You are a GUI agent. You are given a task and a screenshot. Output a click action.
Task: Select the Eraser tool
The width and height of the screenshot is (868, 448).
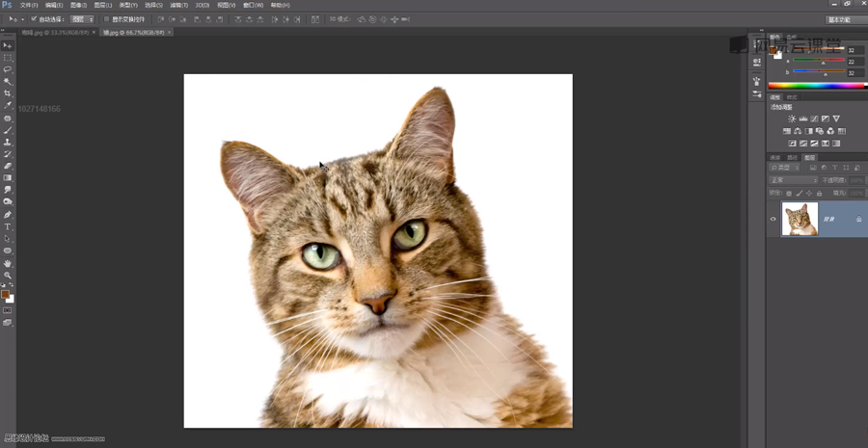(8, 166)
